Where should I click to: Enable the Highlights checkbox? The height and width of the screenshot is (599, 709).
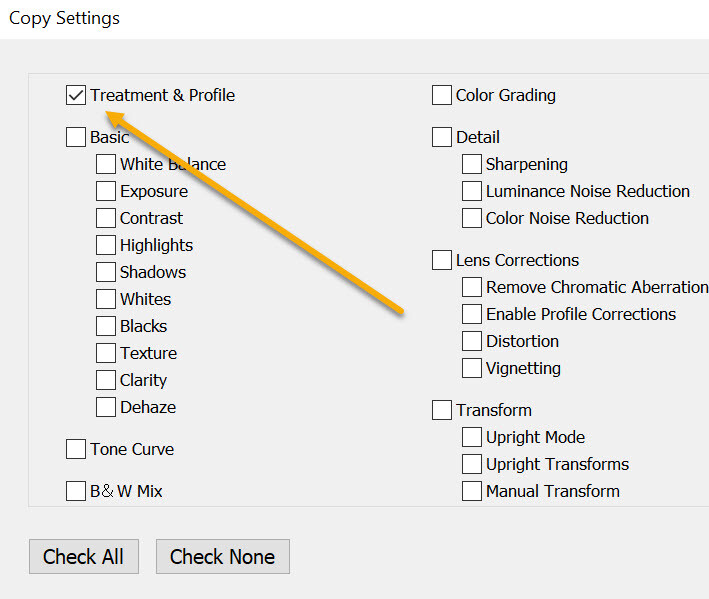[x=106, y=245]
